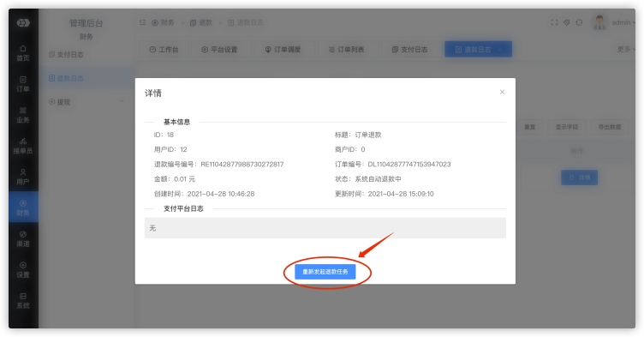The width and height of the screenshot is (644, 337).
Task: Go to the 接单员 sidebar icon
Action: click(23, 146)
